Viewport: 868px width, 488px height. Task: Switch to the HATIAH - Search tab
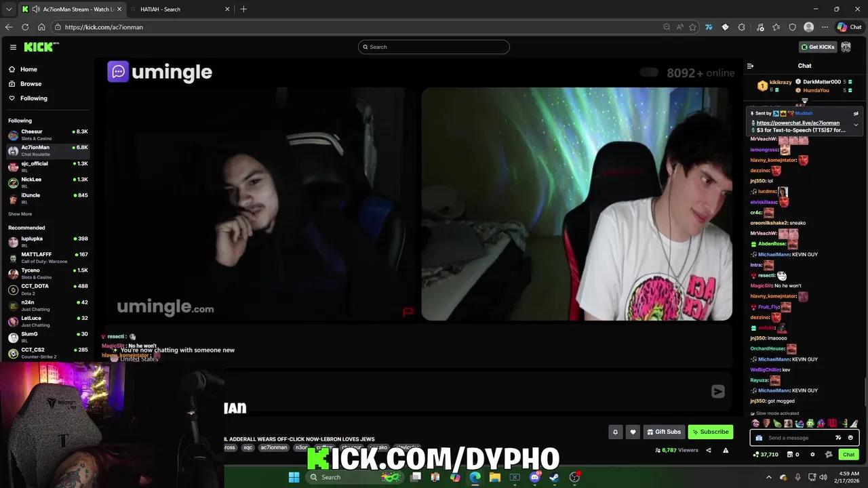[x=180, y=9]
